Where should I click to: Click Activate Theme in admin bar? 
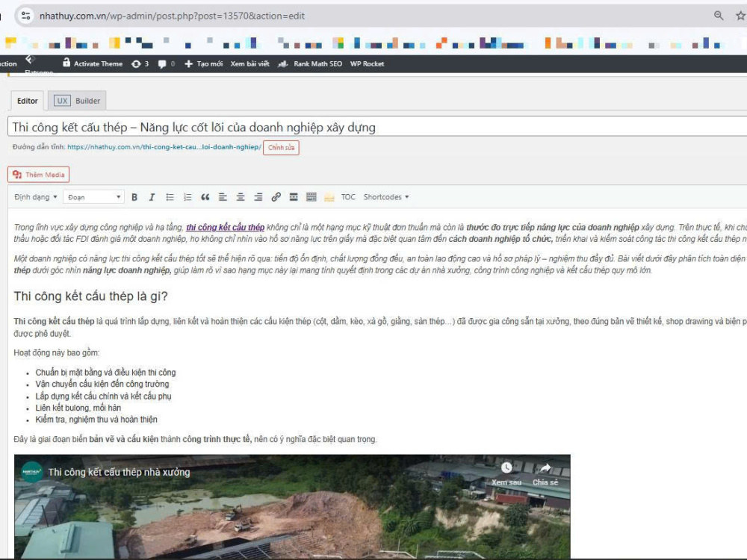point(93,63)
